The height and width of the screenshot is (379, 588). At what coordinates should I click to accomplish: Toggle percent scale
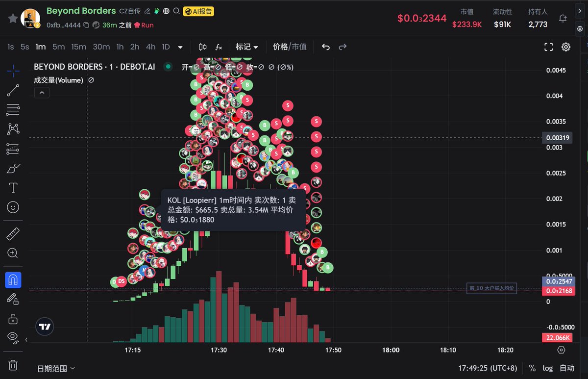point(532,368)
